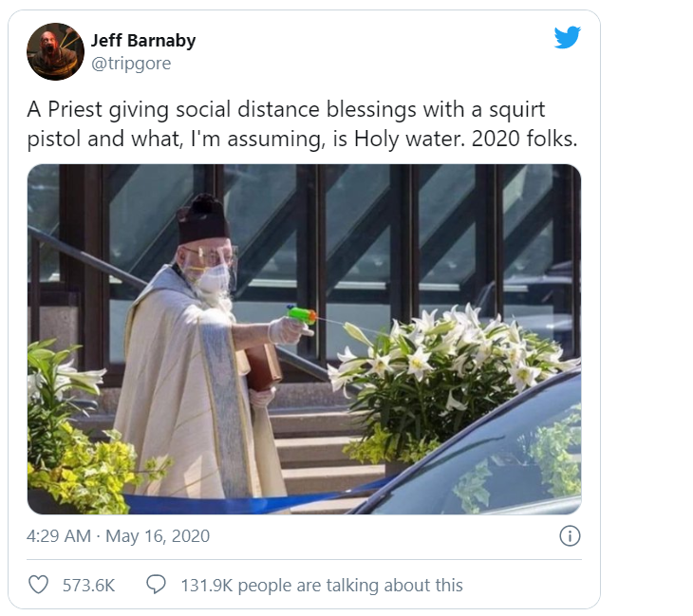
Task: Click the Jeff Barnaby display name
Action: [x=143, y=41]
